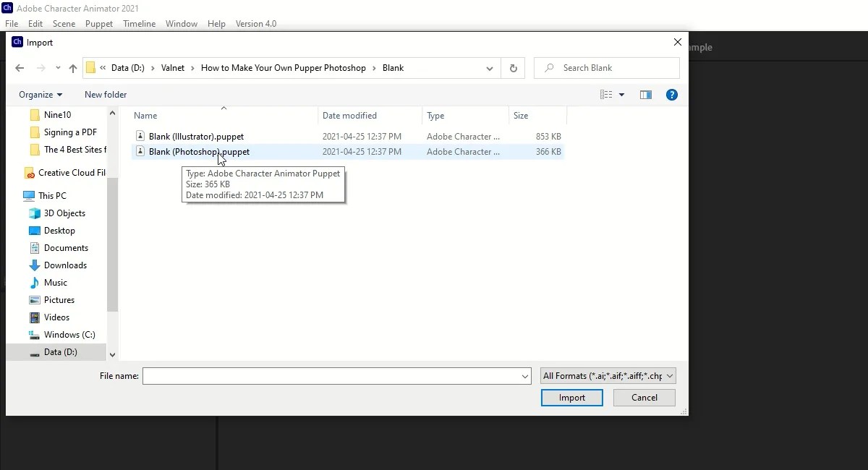
Task: Click the New folder command
Action: 105,95
